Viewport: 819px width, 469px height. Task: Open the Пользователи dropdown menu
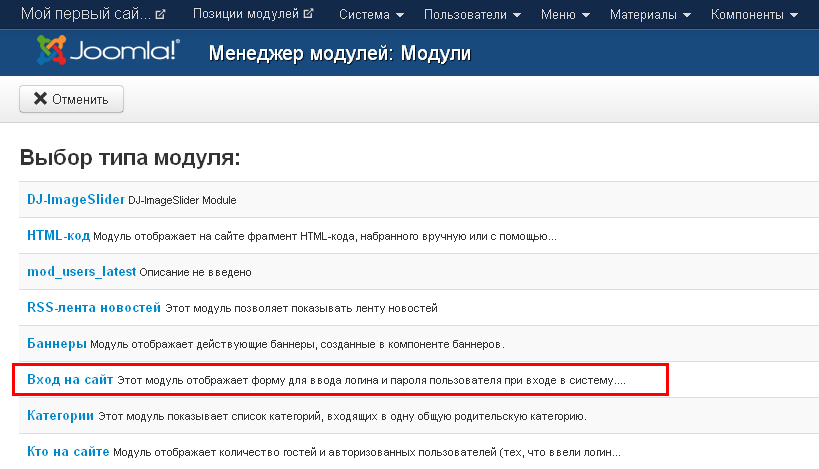pos(472,15)
